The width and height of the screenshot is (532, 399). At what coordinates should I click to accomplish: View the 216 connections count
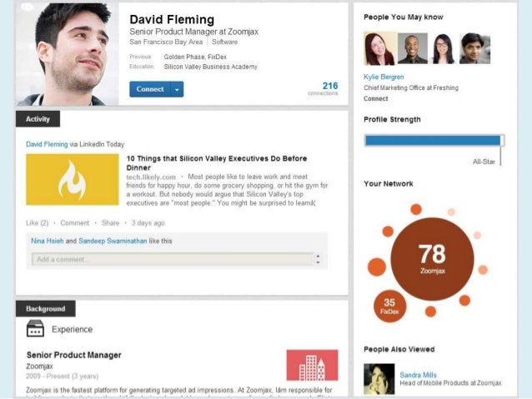click(323, 88)
